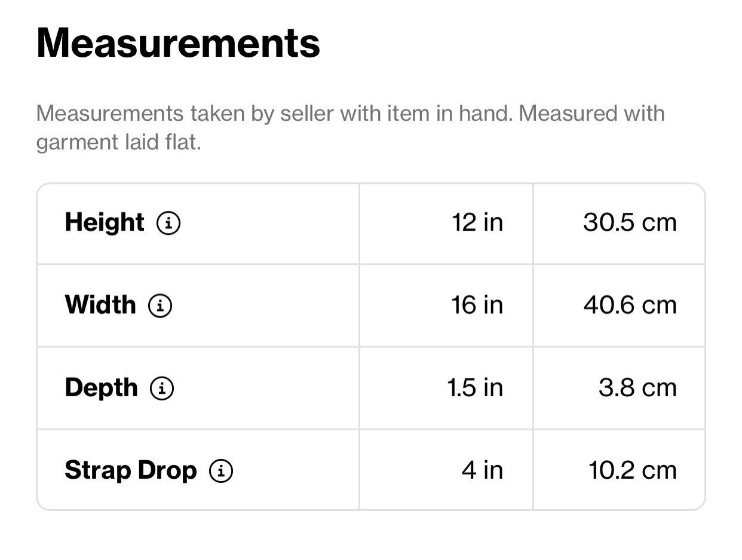Click the 3.8 cm depth value
742x560 pixels.
[637, 388]
